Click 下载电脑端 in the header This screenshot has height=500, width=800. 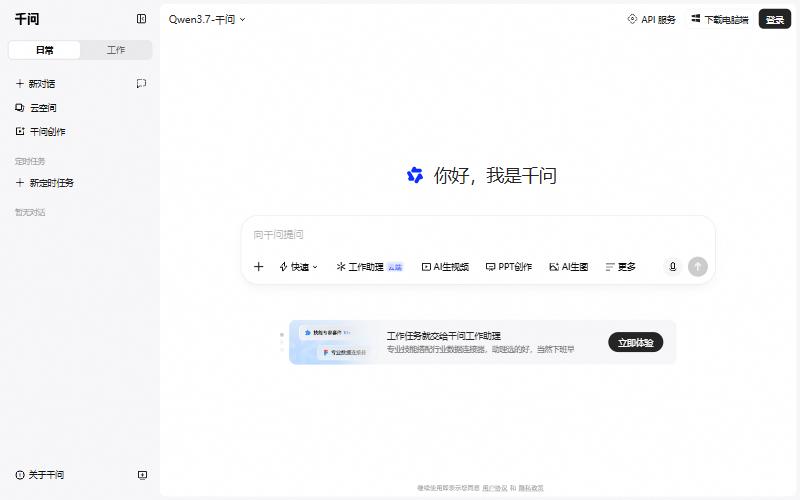pyautogui.click(x=719, y=19)
